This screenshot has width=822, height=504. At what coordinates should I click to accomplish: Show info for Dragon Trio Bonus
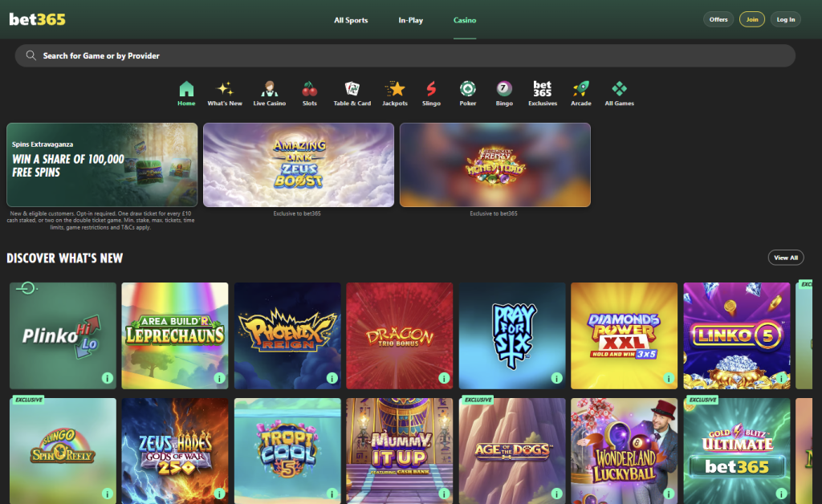coord(444,378)
